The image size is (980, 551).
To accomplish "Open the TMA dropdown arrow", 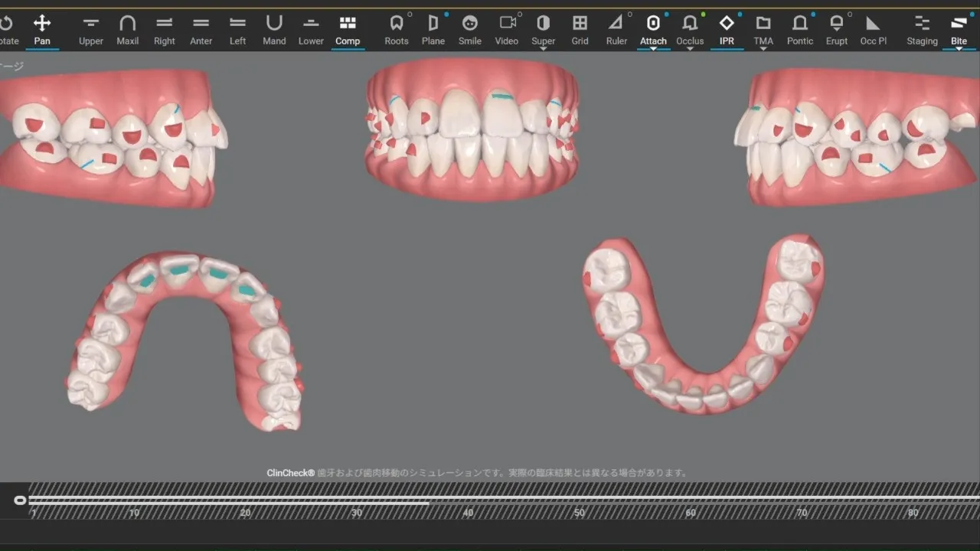I will click(763, 49).
